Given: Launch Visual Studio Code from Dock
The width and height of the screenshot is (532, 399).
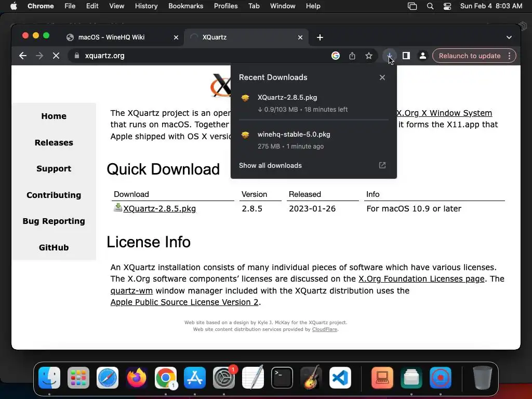Looking at the screenshot, I should coord(340,378).
